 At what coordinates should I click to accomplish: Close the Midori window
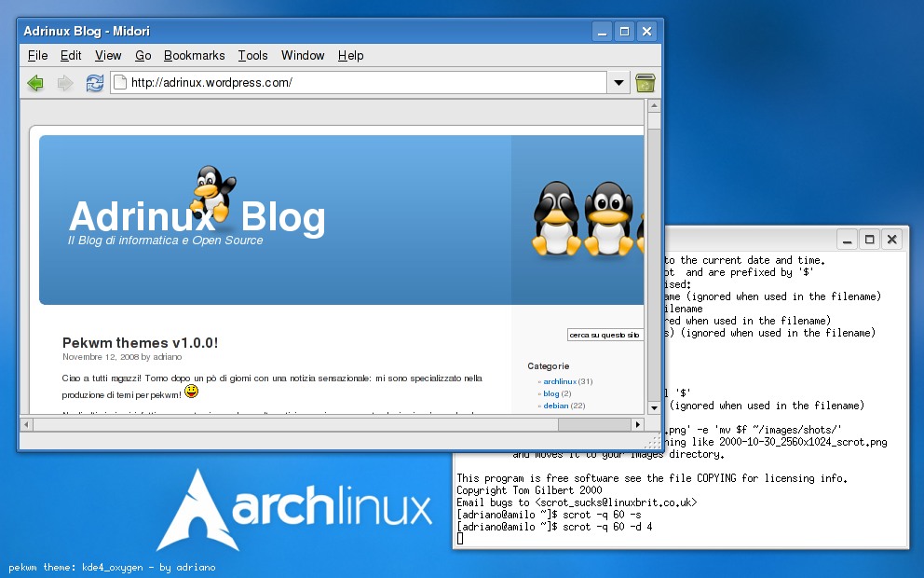(646, 32)
